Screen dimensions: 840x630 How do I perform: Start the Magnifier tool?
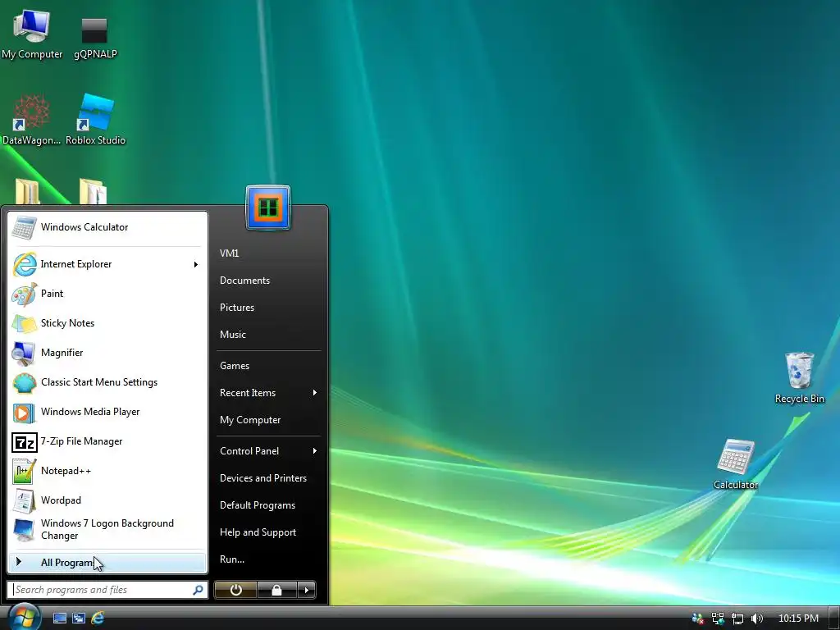(107, 353)
